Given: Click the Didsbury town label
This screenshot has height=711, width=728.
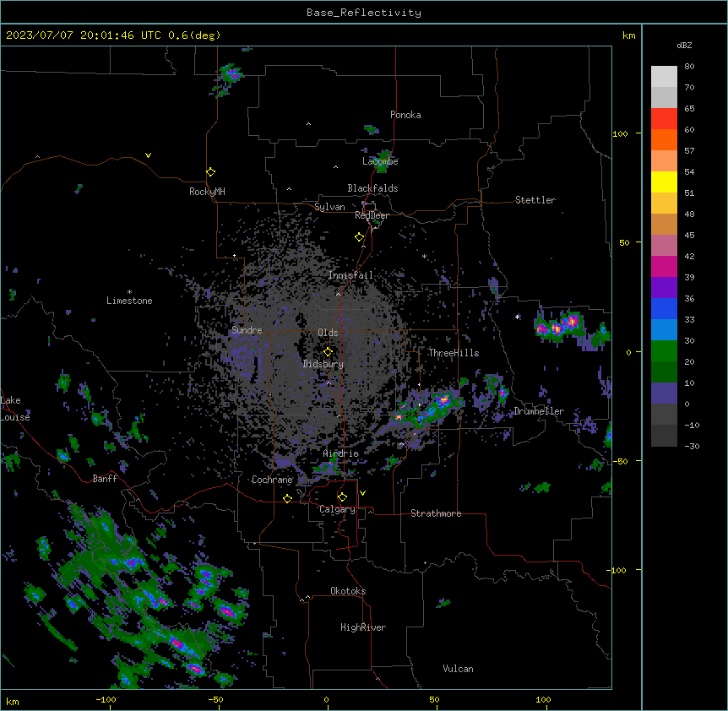Looking at the screenshot, I should (323, 364).
